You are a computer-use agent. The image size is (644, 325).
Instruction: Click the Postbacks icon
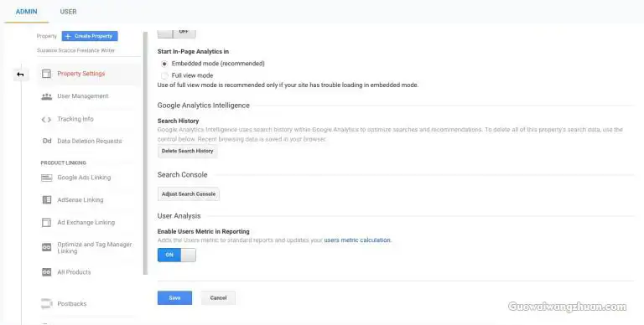(46, 304)
